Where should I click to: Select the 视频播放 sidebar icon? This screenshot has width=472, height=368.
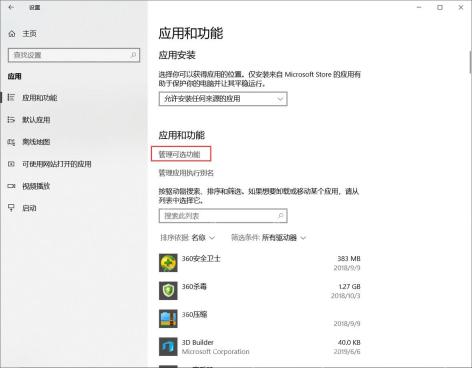point(11,186)
